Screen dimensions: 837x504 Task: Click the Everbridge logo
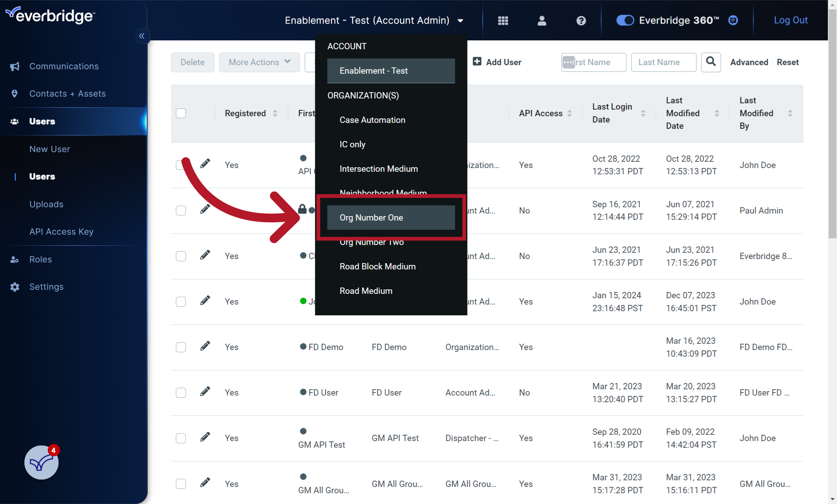click(50, 16)
